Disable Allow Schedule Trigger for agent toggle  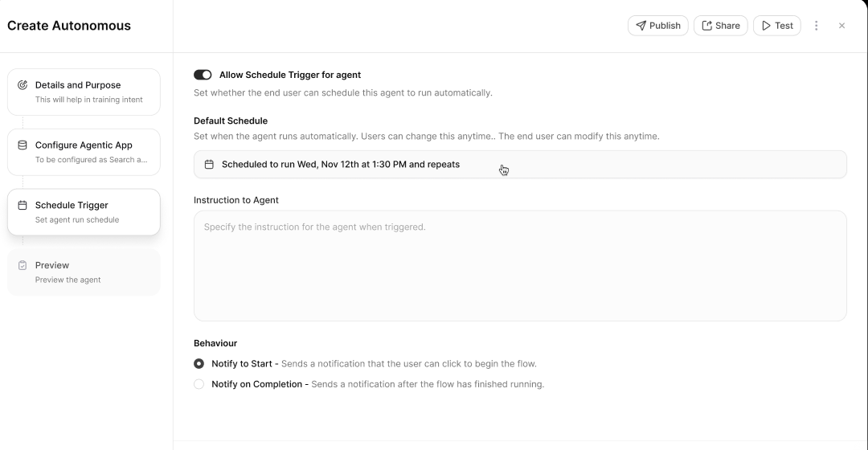point(203,75)
